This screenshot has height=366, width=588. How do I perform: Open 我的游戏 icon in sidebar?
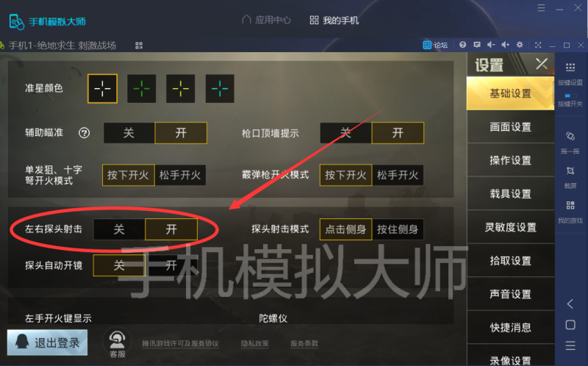pos(570,205)
